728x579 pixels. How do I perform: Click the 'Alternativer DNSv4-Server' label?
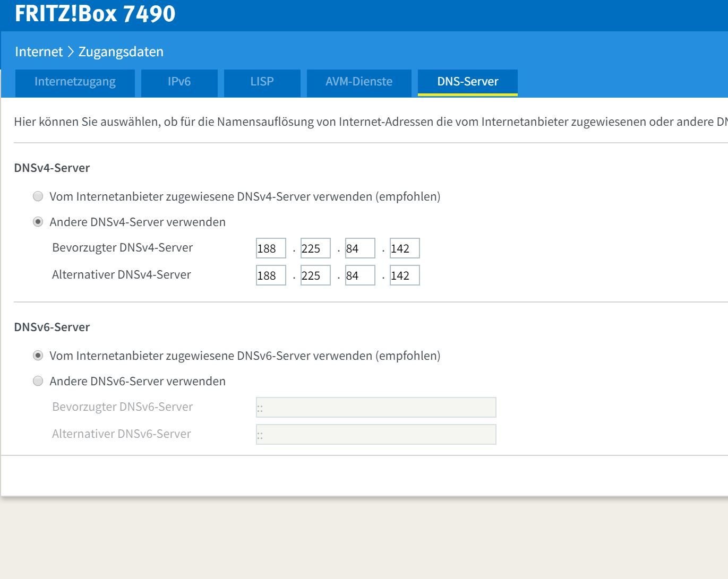pos(122,274)
